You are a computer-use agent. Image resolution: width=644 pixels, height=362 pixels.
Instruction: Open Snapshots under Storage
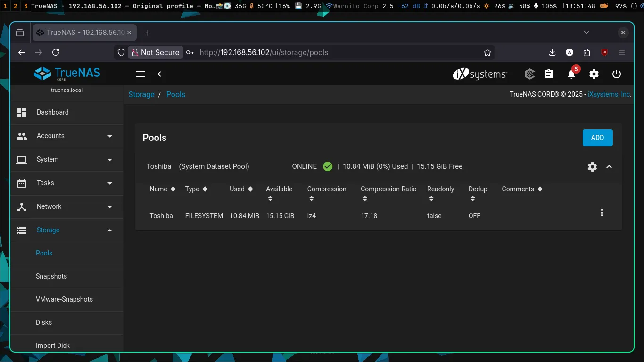[51, 276]
